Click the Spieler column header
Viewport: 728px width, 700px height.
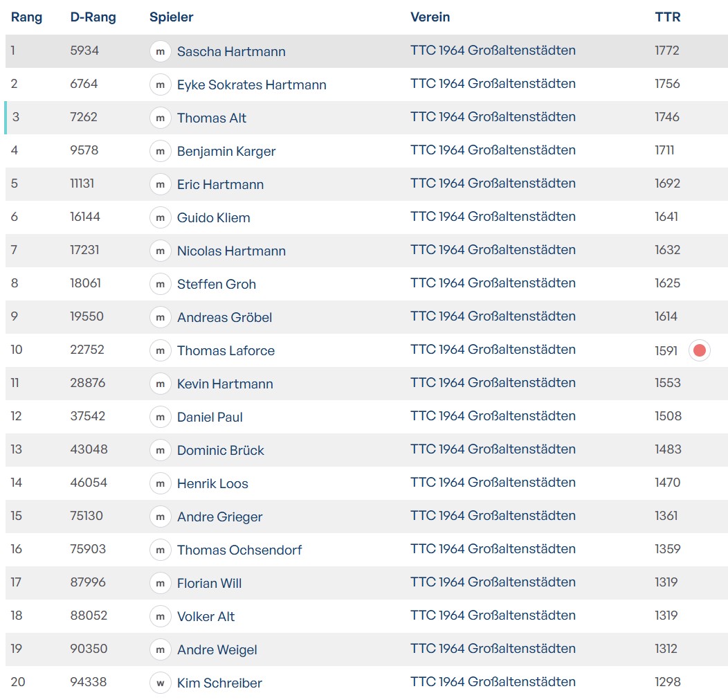(171, 17)
